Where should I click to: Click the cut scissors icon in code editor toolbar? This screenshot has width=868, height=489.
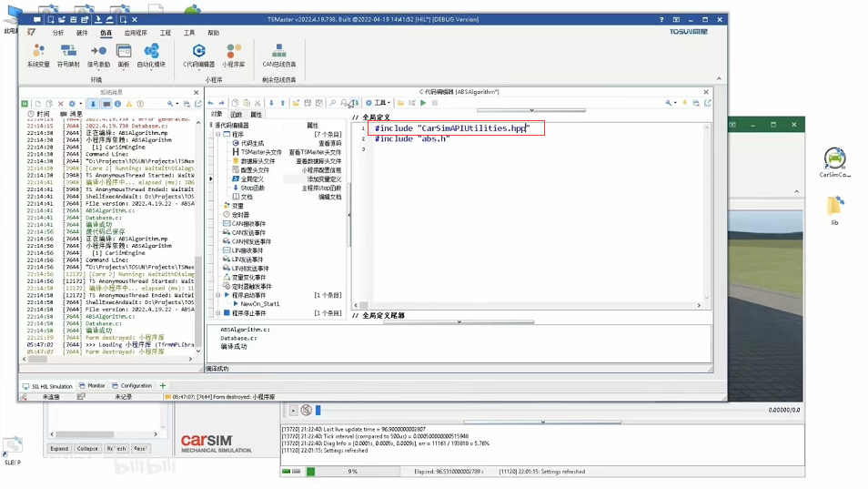click(x=257, y=103)
